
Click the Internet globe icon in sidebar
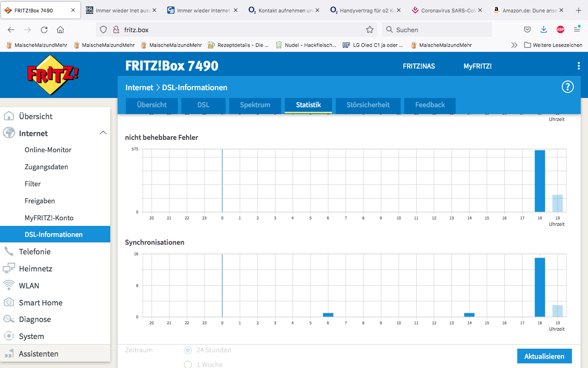(9, 133)
